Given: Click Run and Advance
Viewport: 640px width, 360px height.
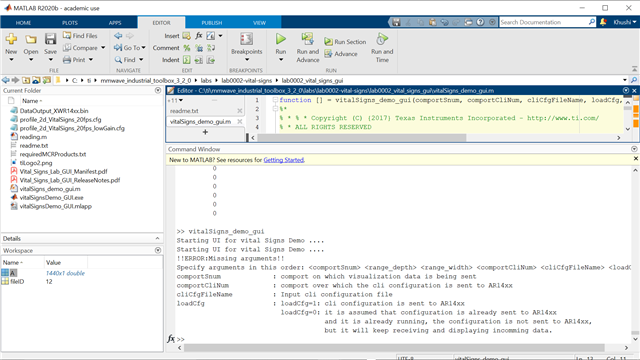Looking at the screenshot, I should [x=307, y=47].
